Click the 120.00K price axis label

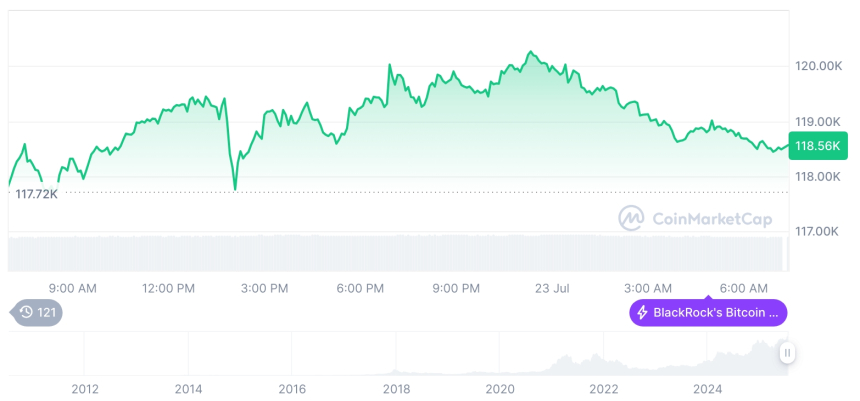[818, 66]
